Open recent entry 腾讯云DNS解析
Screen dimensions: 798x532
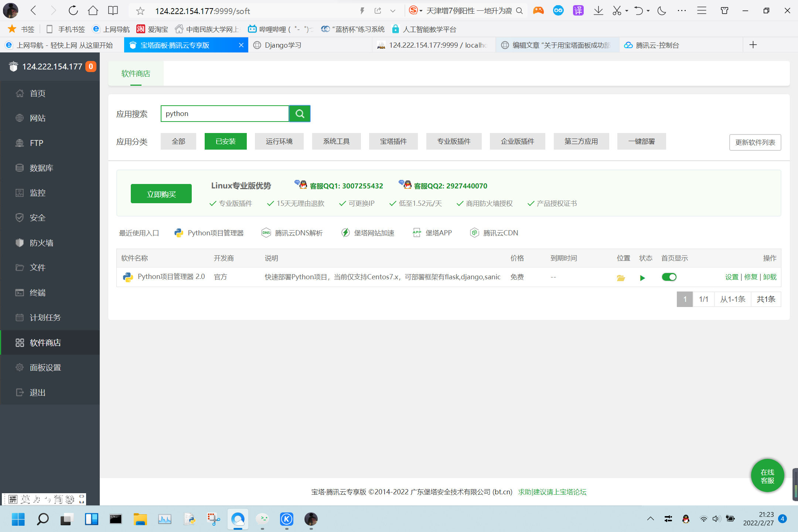tap(292, 233)
